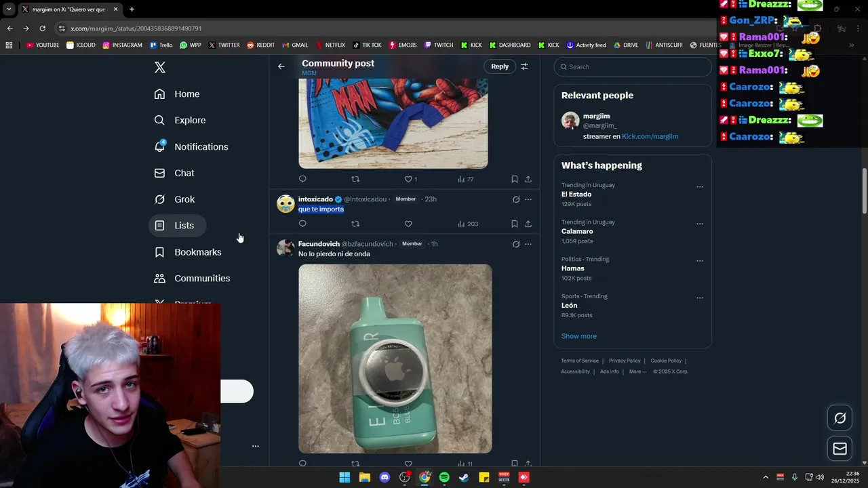
Task: Open Grok in the sidebar
Action: point(174,199)
